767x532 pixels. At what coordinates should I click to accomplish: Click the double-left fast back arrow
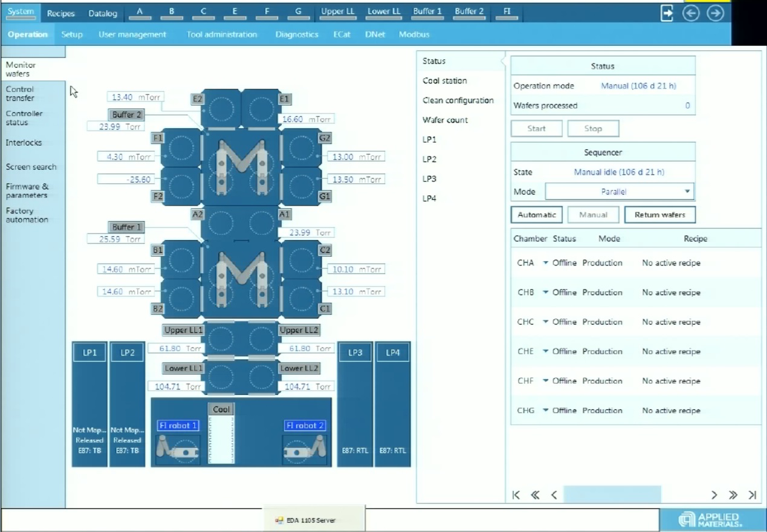coord(535,495)
